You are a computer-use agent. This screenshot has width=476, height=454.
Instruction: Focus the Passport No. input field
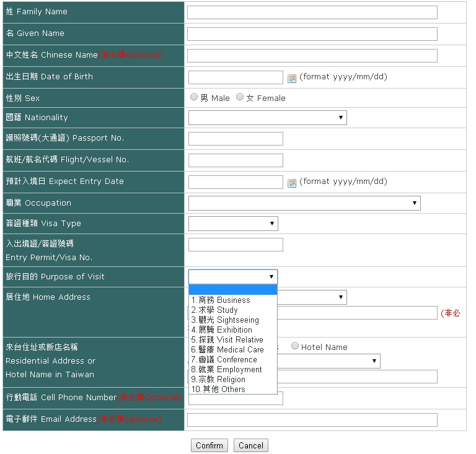236,139
